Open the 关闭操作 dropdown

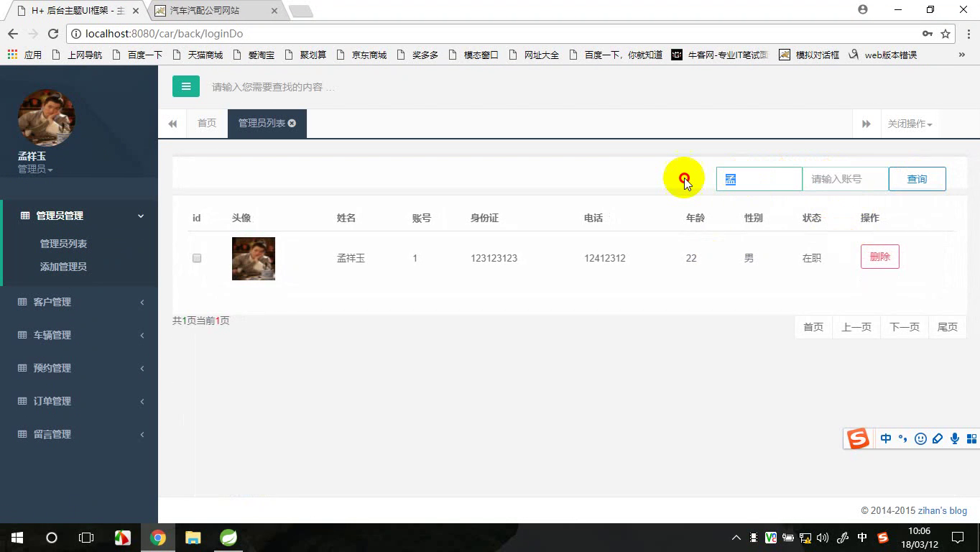point(910,124)
